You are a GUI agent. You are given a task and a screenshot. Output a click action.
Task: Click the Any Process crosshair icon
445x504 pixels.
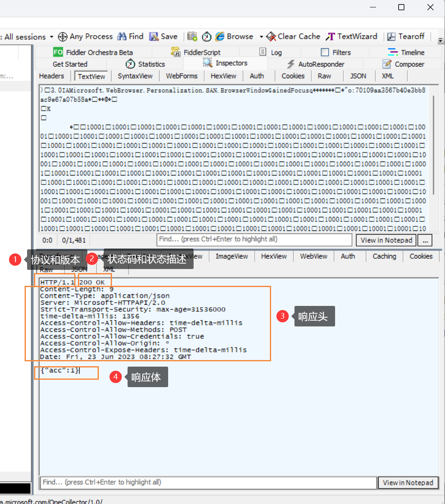[62, 36]
